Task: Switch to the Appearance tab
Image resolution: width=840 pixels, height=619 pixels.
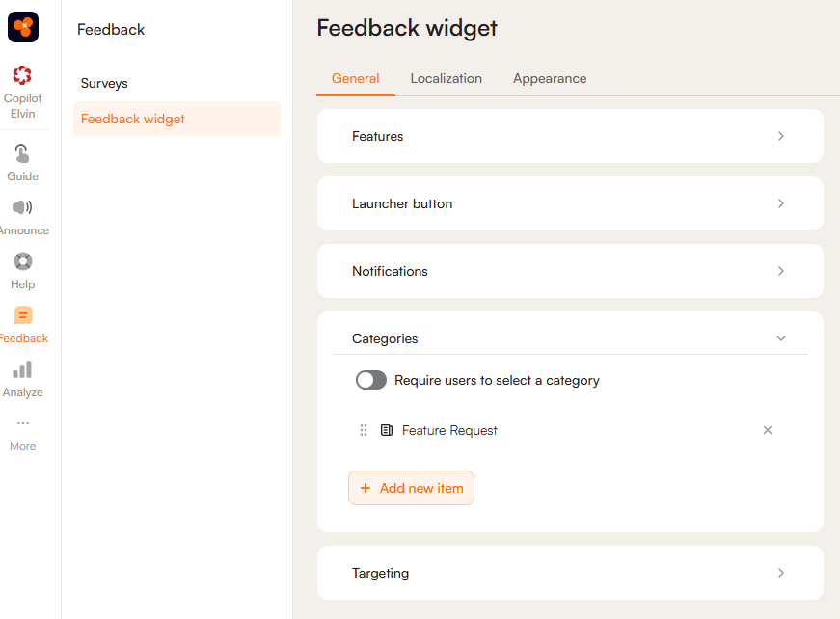Action: tap(550, 78)
